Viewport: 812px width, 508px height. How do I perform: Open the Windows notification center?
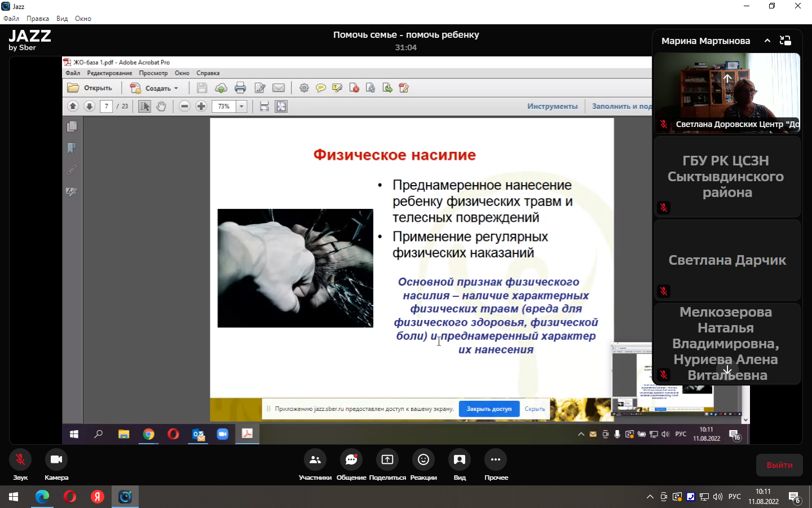(795, 497)
